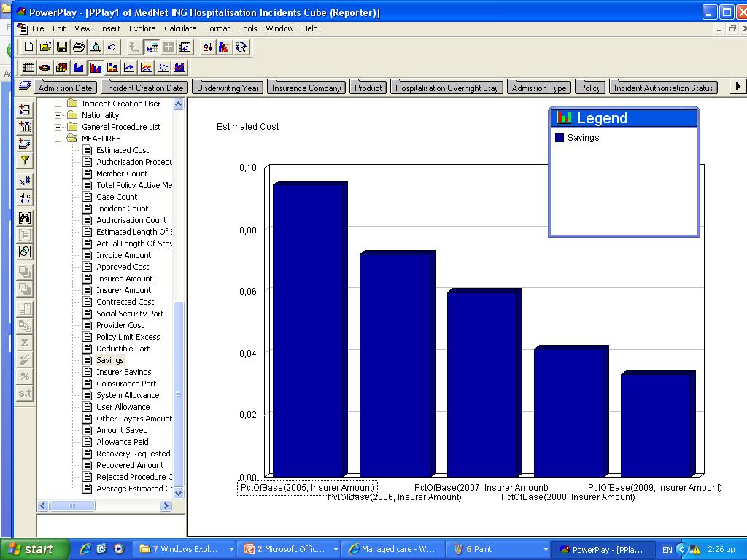Collapse the MEASURES folder
The image size is (747, 560).
58,139
